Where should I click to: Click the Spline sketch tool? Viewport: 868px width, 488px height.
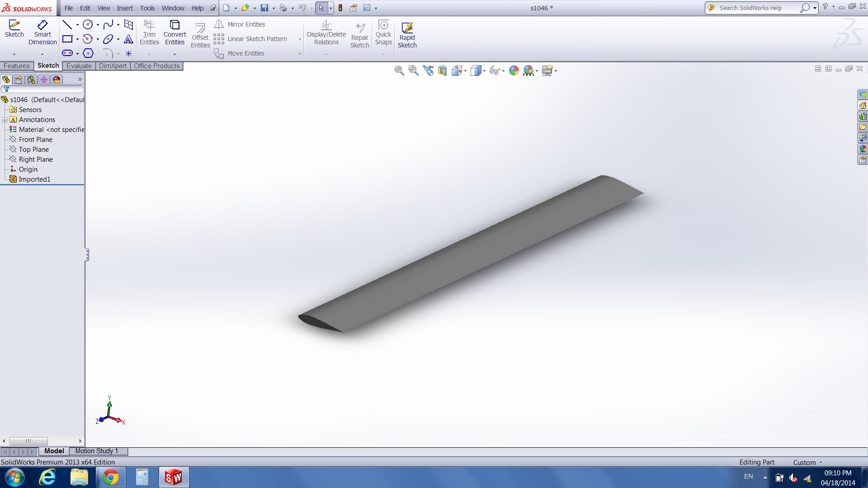tap(108, 24)
